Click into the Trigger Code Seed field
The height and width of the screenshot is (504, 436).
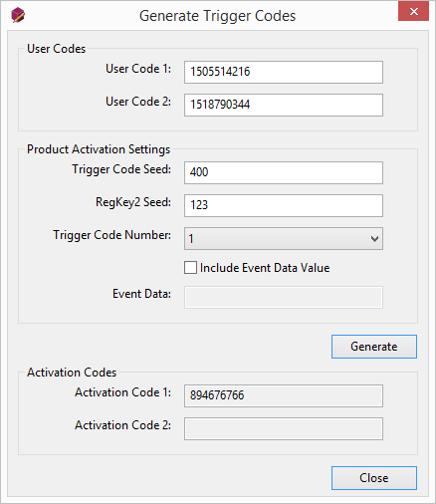tap(284, 172)
